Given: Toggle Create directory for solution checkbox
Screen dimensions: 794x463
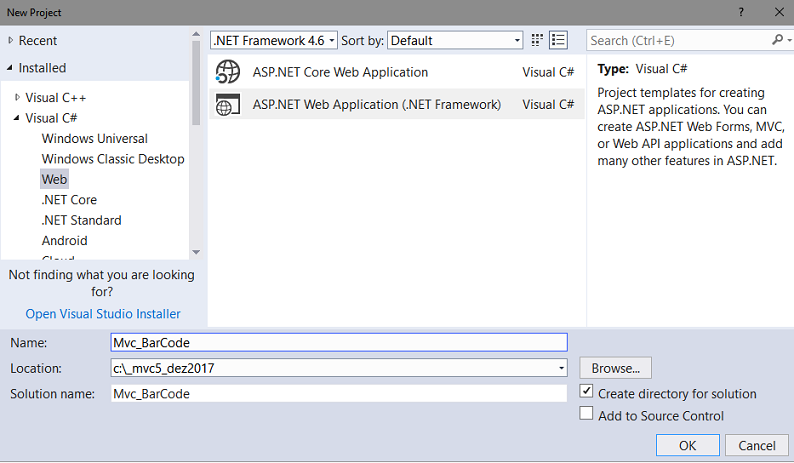Looking at the screenshot, I should pyautogui.click(x=586, y=391).
